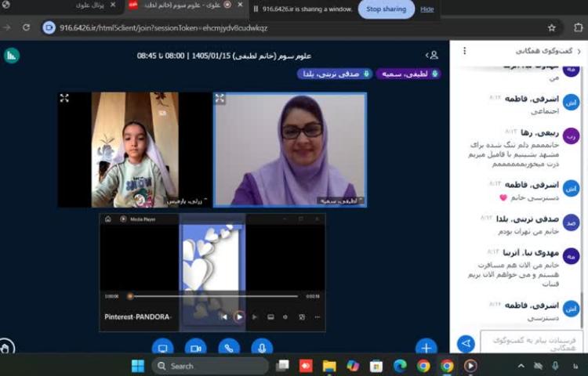Open Task View from the taskbar

(282, 366)
